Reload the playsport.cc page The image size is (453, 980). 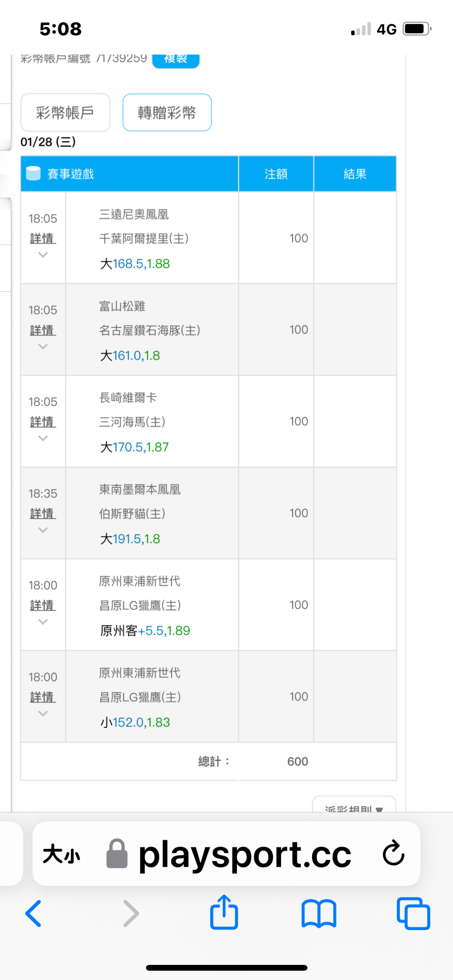pos(393,853)
